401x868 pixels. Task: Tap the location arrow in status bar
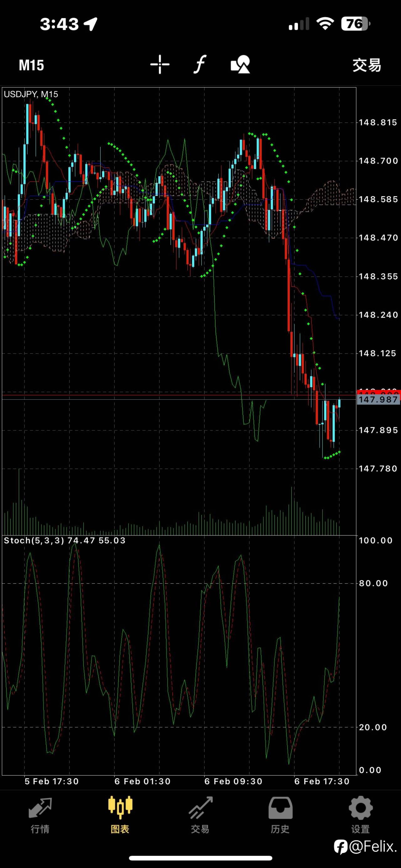(x=91, y=24)
